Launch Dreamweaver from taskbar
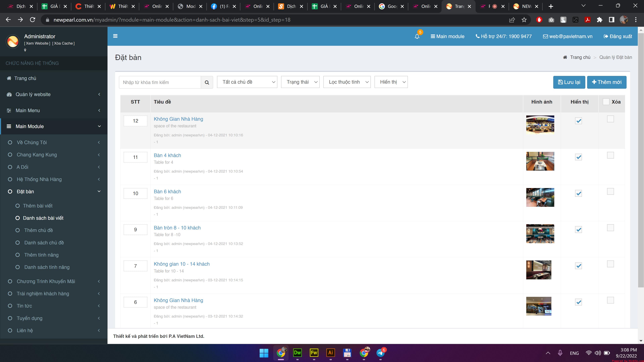This screenshot has height=362, width=644. pos(297,353)
